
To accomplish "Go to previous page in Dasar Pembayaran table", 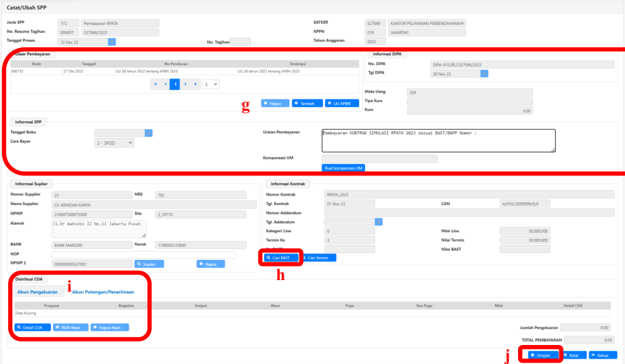I will (x=165, y=84).
